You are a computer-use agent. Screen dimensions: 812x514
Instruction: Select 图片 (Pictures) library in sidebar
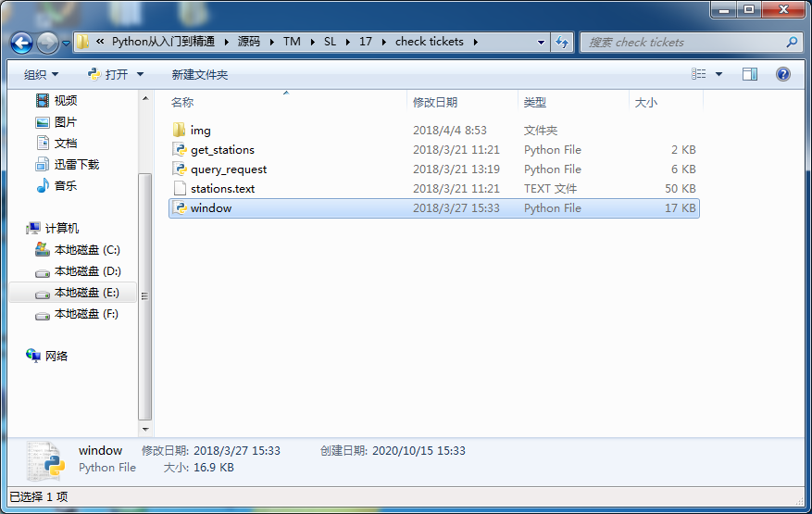tap(56, 122)
